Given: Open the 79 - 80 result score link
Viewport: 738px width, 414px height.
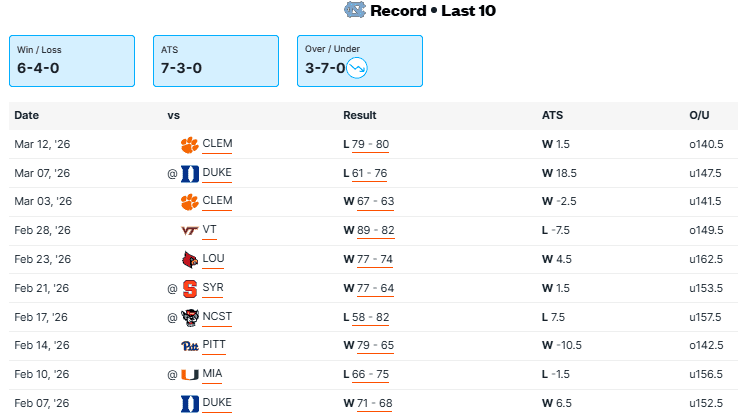Looking at the screenshot, I should 370,144.
